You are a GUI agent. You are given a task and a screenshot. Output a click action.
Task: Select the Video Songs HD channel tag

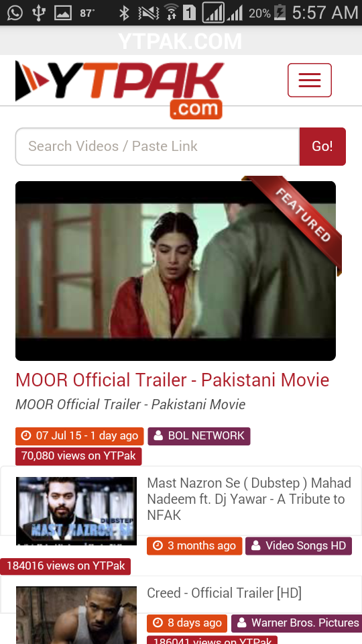coord(298,546)
